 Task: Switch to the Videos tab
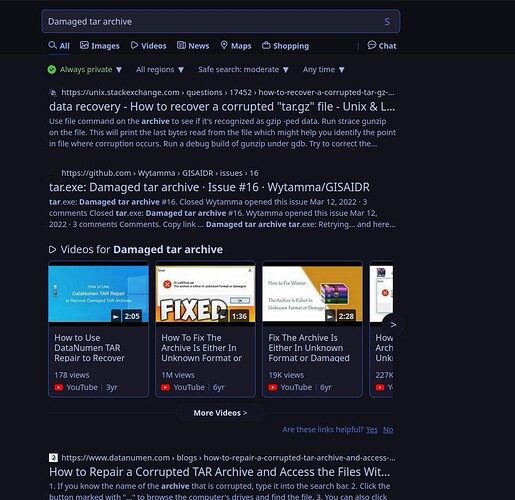pyautogui.click(x=148, y=46)
